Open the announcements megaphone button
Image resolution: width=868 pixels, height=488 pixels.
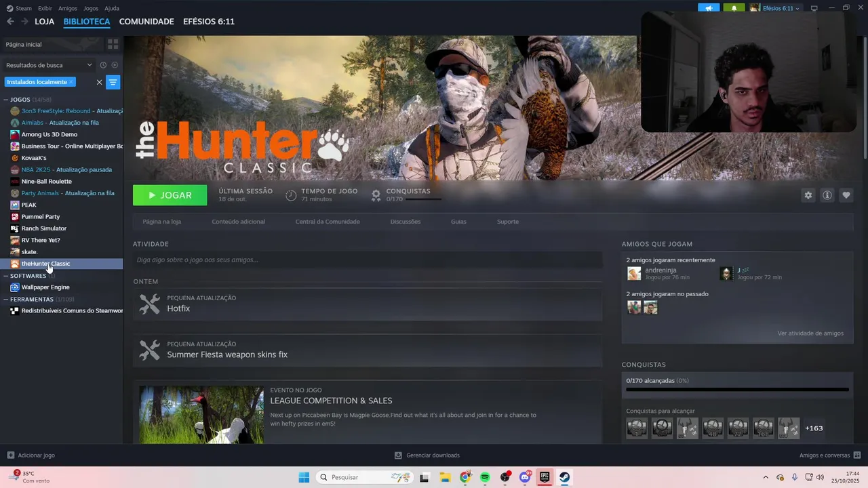click(x=709, y=8)
